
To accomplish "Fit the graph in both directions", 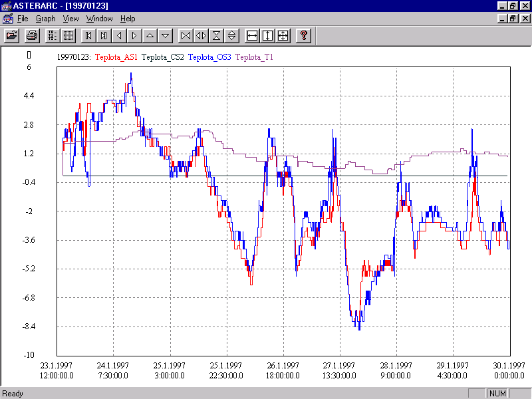I will pyautogui.click(x=283, y=35).
